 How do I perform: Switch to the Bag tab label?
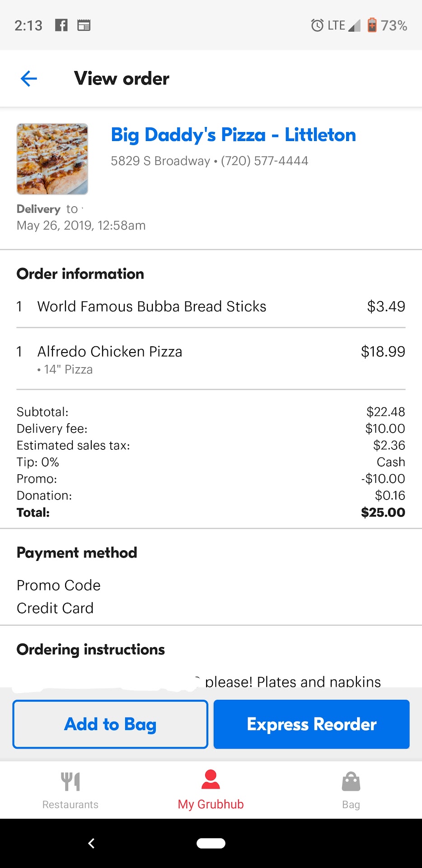[x=351, y=805]
